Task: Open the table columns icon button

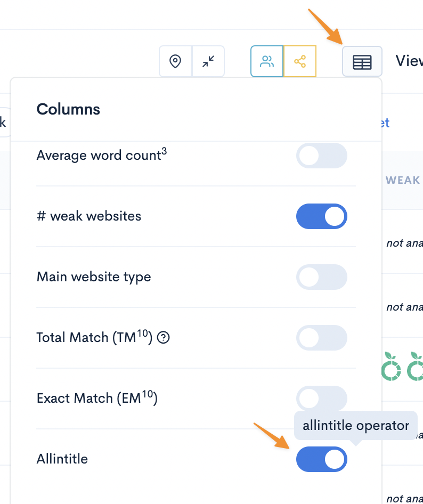Action: [362, 61]
